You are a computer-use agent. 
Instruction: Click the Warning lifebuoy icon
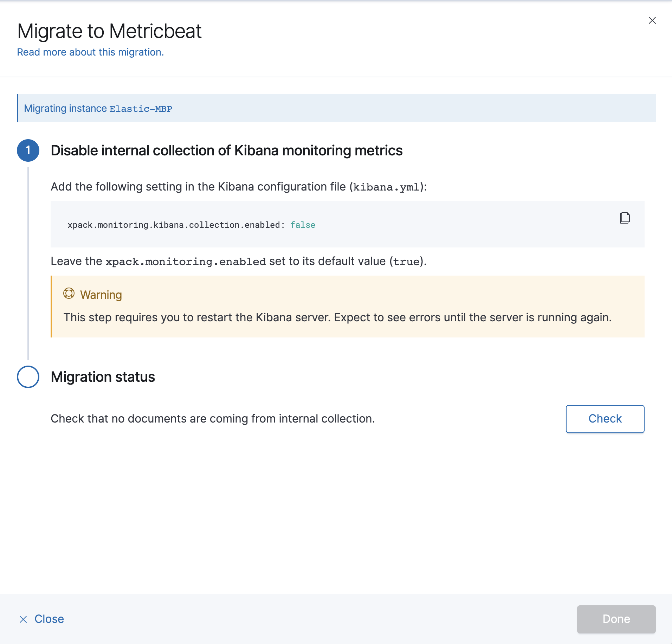[69, 293]
